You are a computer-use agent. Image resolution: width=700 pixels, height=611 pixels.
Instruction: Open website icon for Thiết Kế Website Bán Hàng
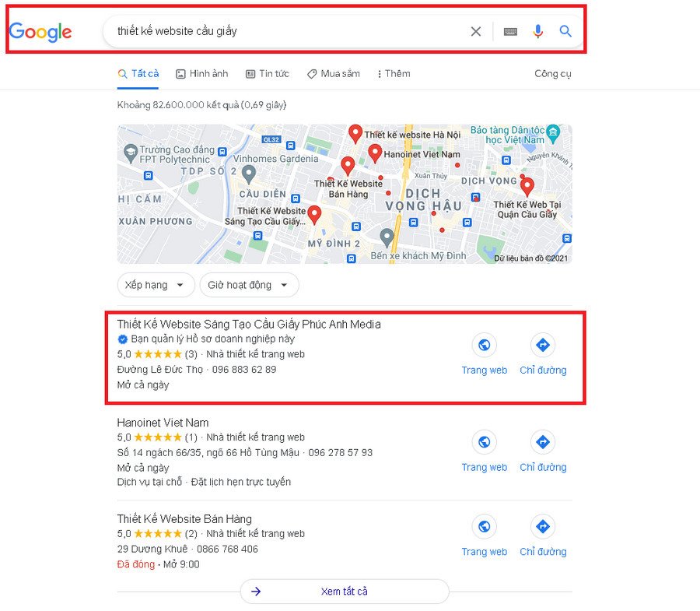pyautogui.click(x=485, y=527)
